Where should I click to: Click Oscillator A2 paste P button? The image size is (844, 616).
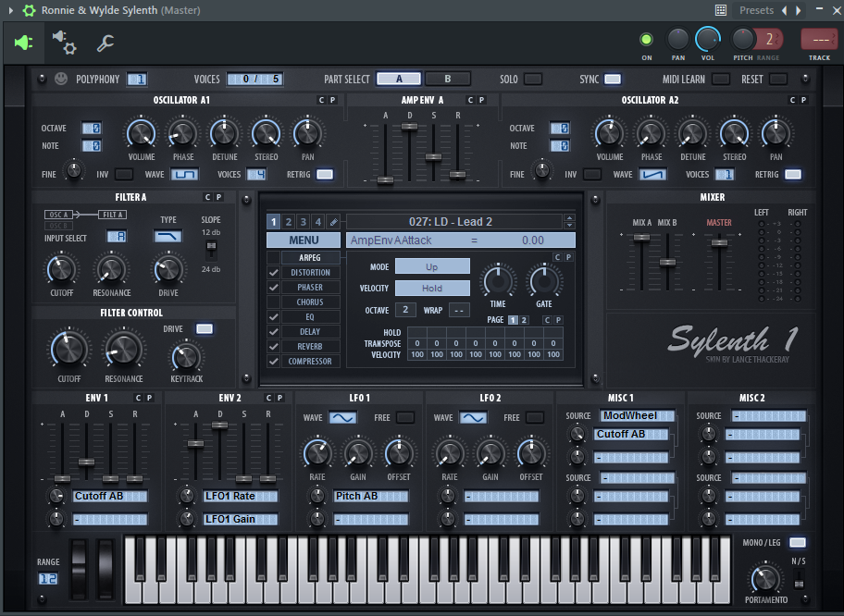[x=803, y=100]
